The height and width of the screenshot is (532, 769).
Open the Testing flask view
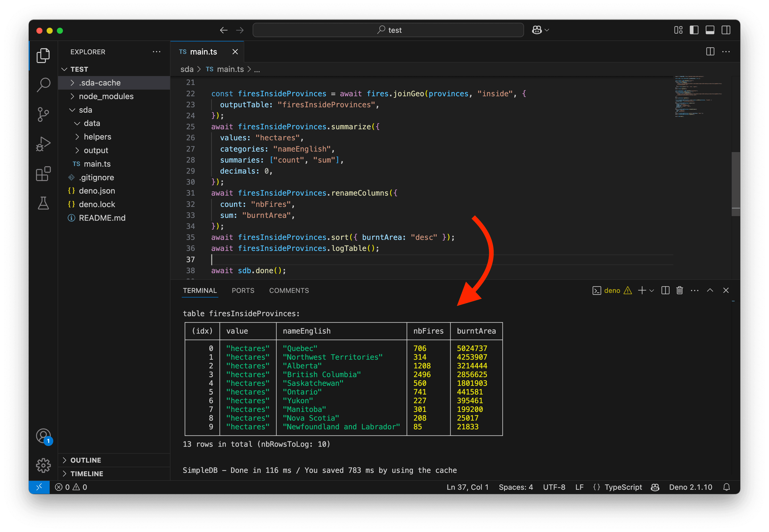click(43, 203)
